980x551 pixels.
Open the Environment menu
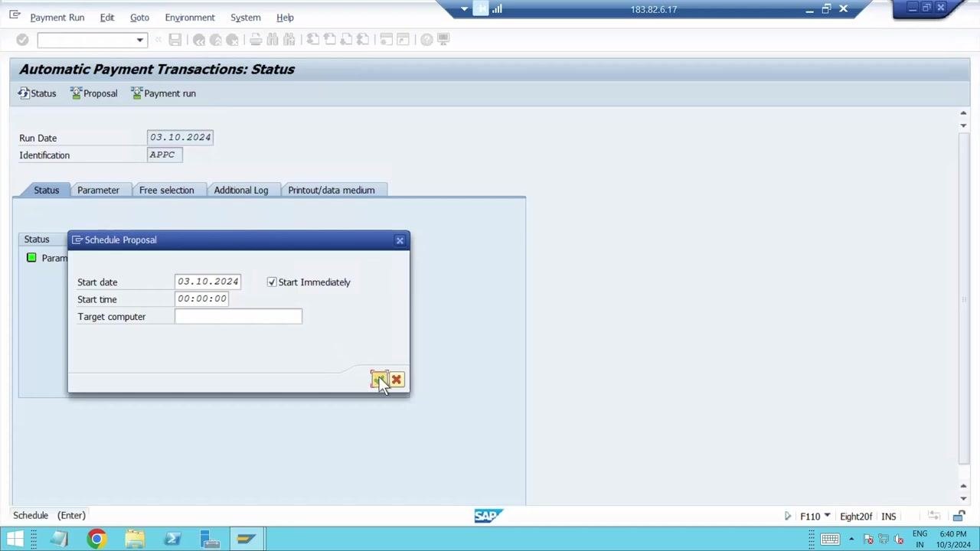point(190,17)
